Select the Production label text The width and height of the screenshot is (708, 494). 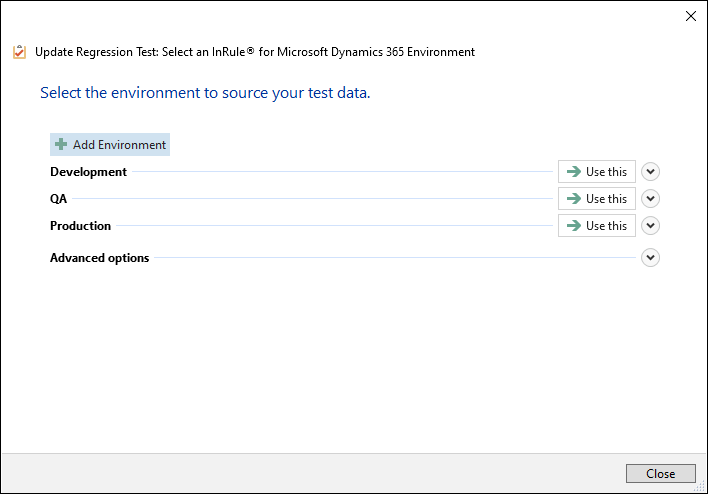(80, 226)
